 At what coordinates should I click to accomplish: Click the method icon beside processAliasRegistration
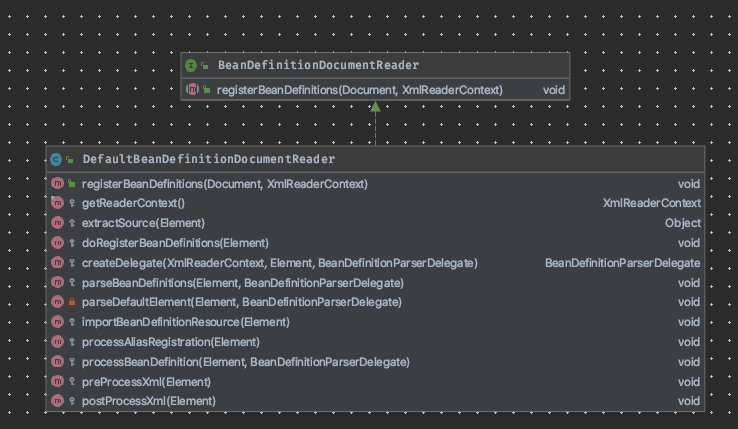pos(57,341)
